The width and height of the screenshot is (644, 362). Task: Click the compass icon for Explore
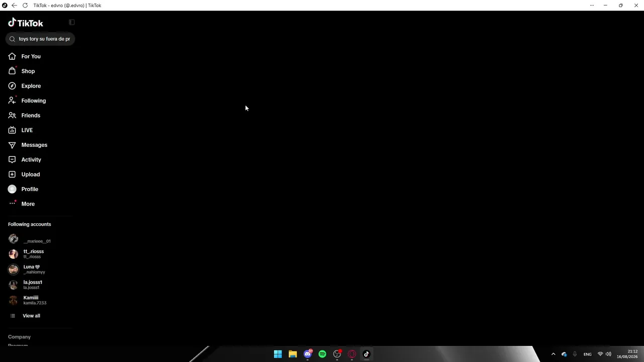12,86
